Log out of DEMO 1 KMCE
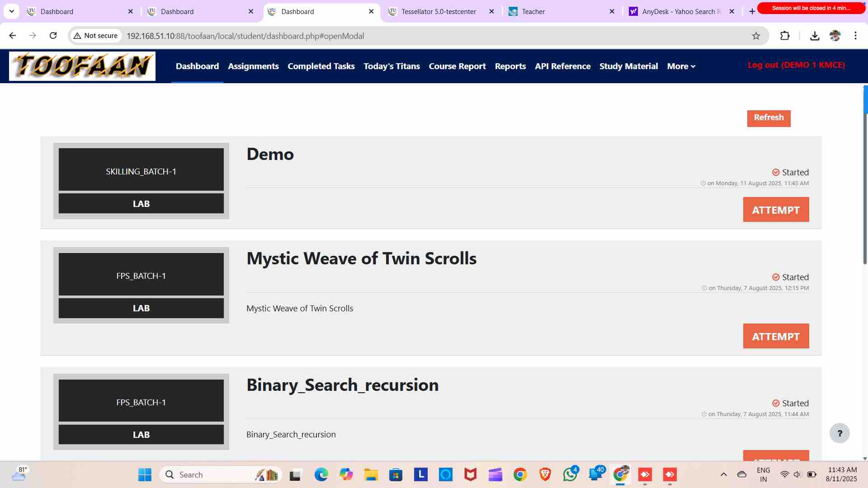Image resolution: width=868 pixels, height=488 pixels. coord(796,65)
